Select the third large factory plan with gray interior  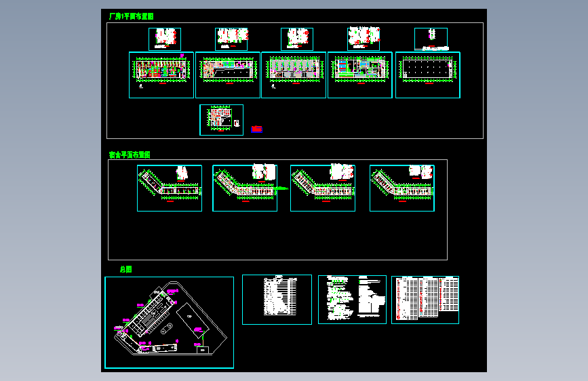pos(294,75)
